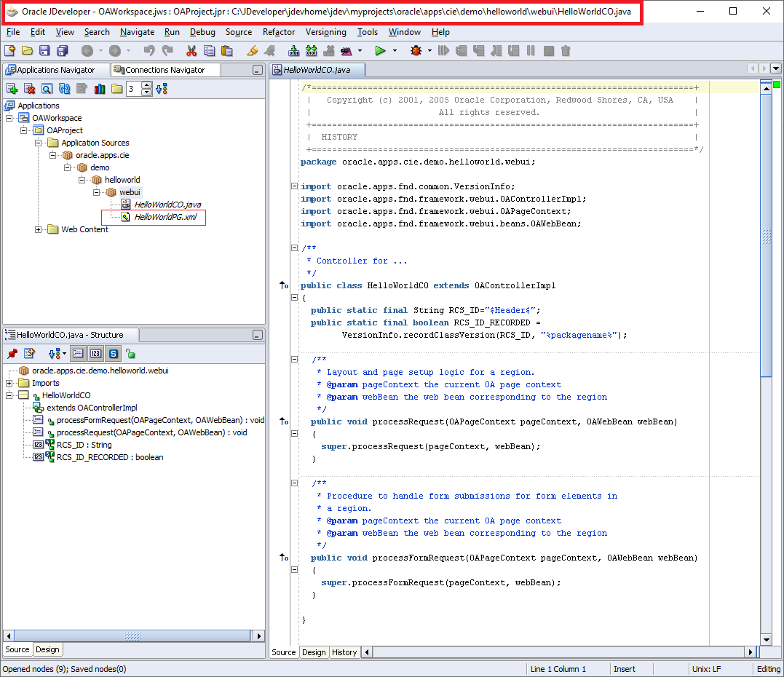Click the new view icon next to pushpin
Screen dimensions: 784x677
click(x=30, y=354)
